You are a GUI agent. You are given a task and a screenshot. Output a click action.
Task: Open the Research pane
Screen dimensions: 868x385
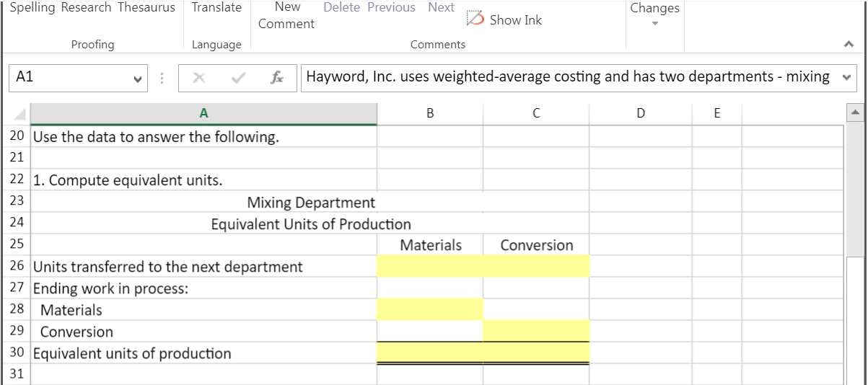point(86,7)
